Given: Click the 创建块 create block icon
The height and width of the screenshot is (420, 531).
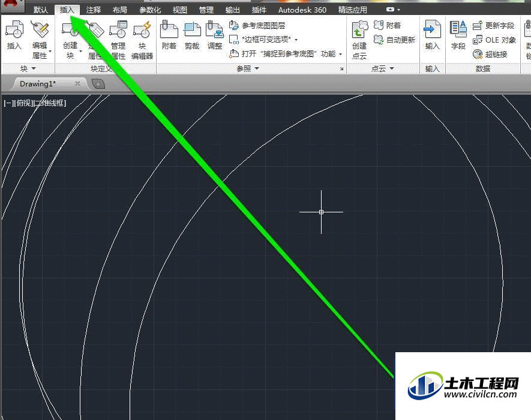Looking at the screenshot, I should [x=70, y=29].
